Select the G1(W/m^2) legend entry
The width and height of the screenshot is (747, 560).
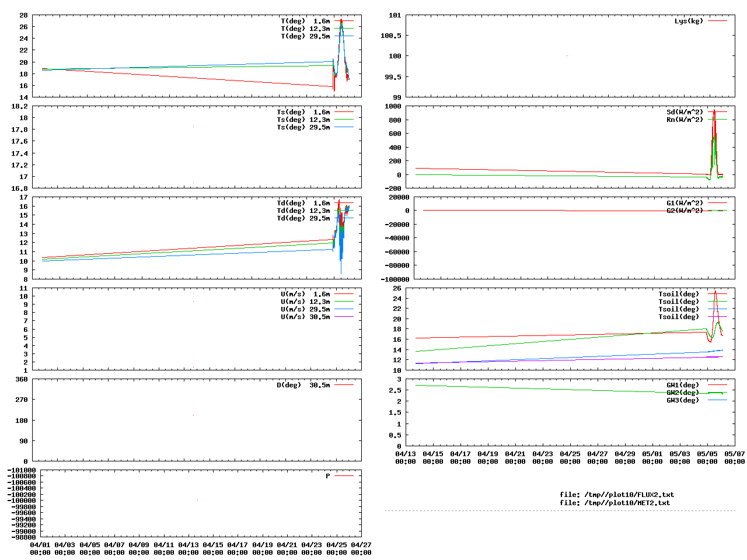(x=685, y=203)
